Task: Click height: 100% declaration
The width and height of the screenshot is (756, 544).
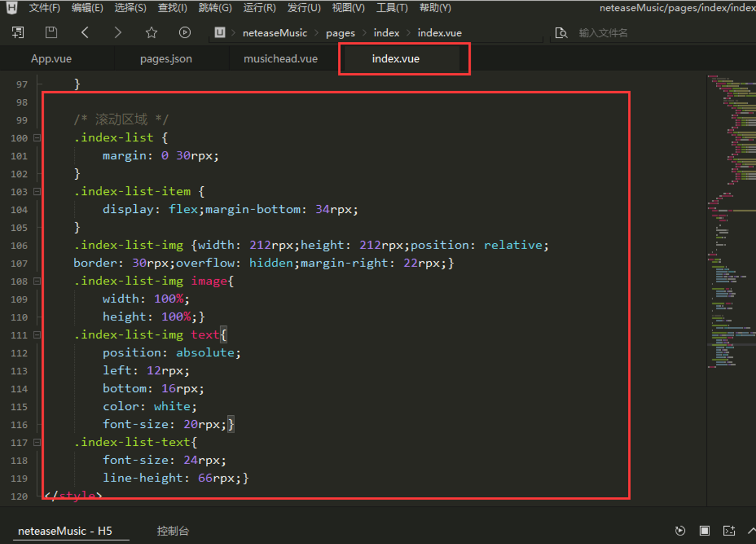Action: pyautogui.click(x=150, y=317)
